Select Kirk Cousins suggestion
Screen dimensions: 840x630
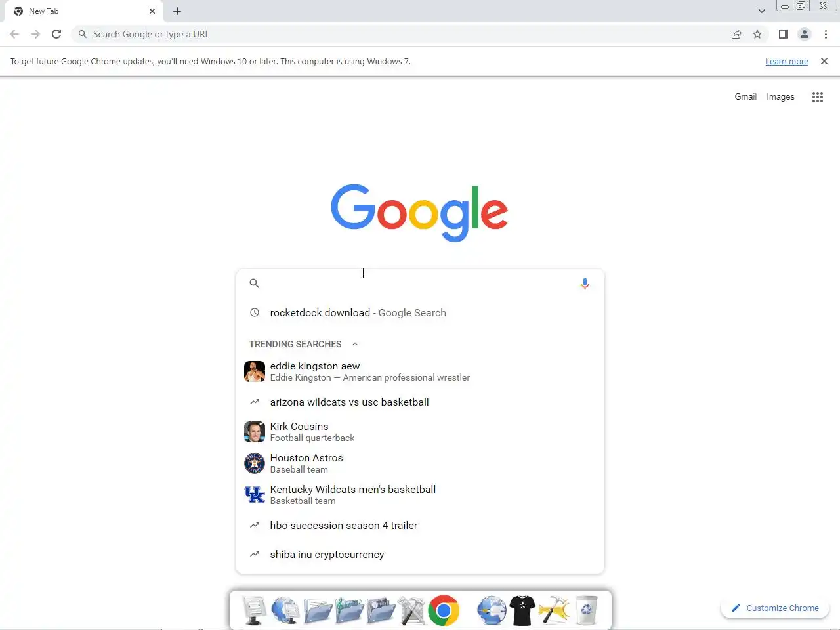tap(420, 432)
